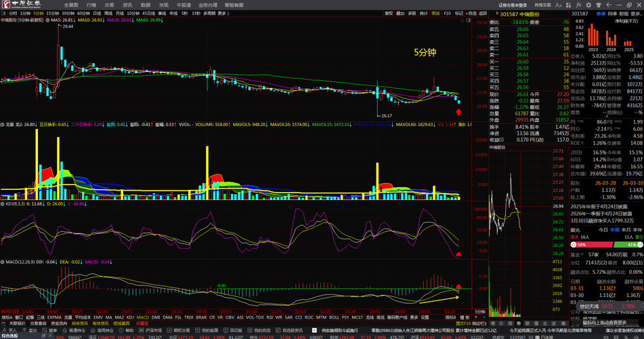Toggle the 复权 adjustment button
The height and width of the screenshot is (339, 644).
(x=389, y=13)
